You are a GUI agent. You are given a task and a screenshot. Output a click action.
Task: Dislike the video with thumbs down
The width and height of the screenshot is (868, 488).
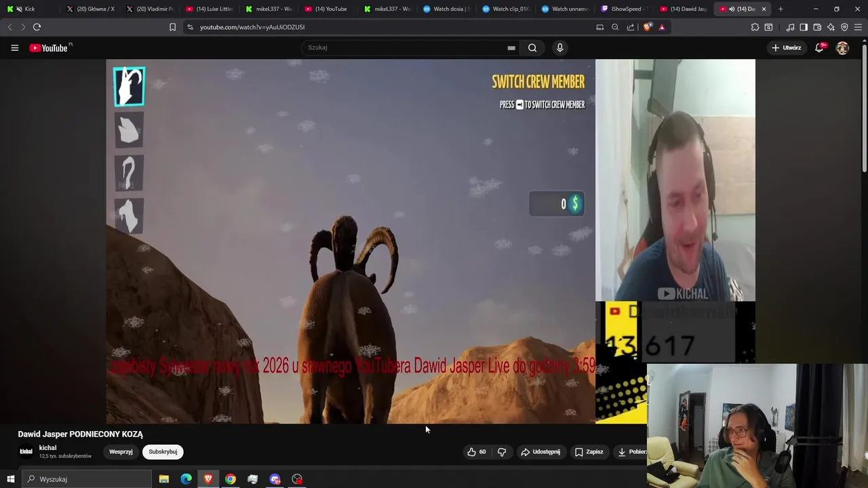click(502, 451)
